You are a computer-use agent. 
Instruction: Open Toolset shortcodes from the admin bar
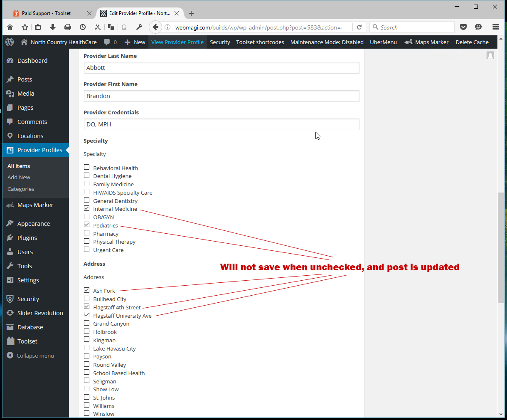tap(260, 42)
